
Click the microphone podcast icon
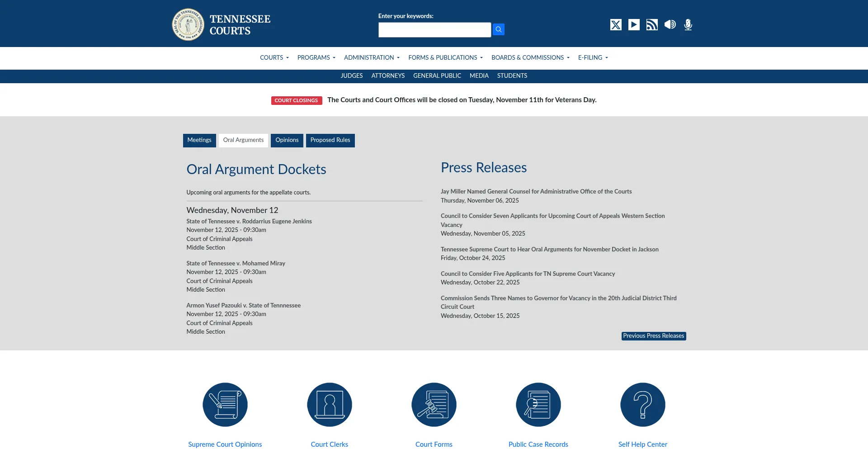(x=688, y=25)
